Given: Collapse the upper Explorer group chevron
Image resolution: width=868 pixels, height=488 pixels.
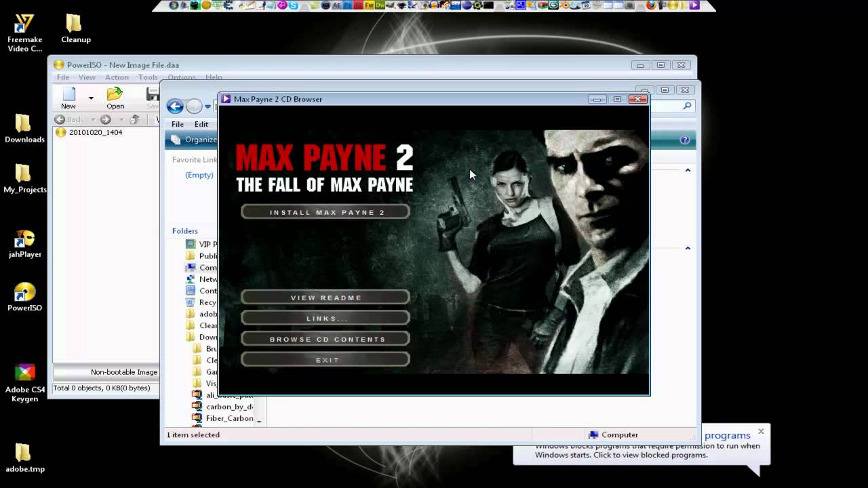Looking at the screenshot, I should pyautogui.click(x=688, y=170).
